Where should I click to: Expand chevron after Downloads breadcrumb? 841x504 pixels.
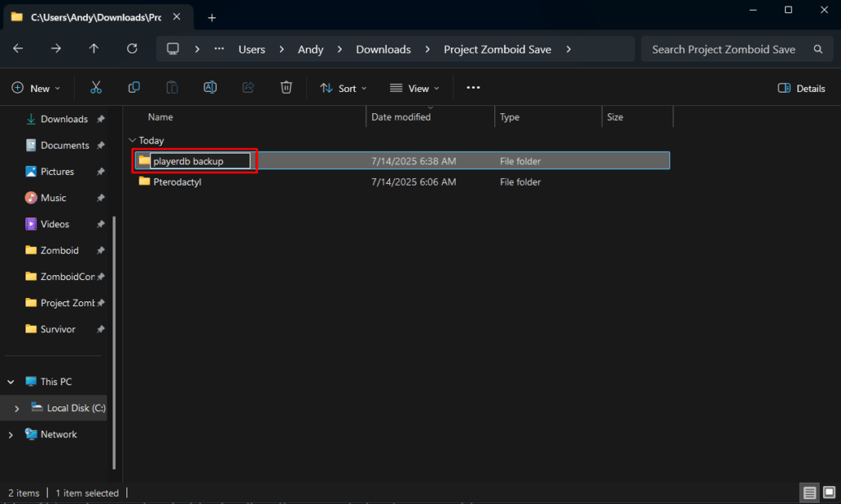(427, 49)
